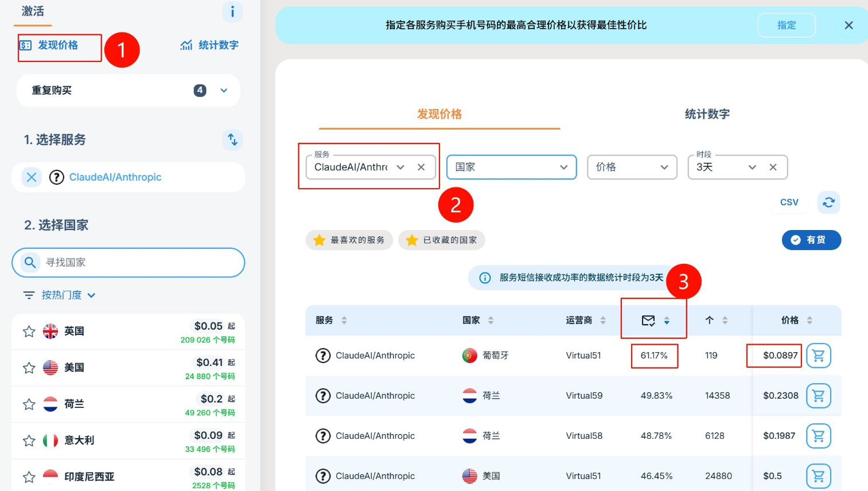Viewport: 868px width, 491px height.
Task: Add the 美国 Virtual51 number to cart
Action: (x=819, y=476)
